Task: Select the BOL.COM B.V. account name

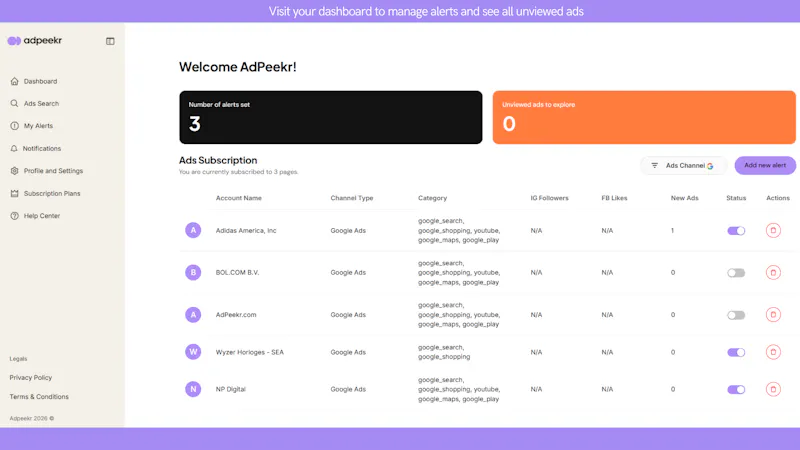Action: tap(237, 272)
